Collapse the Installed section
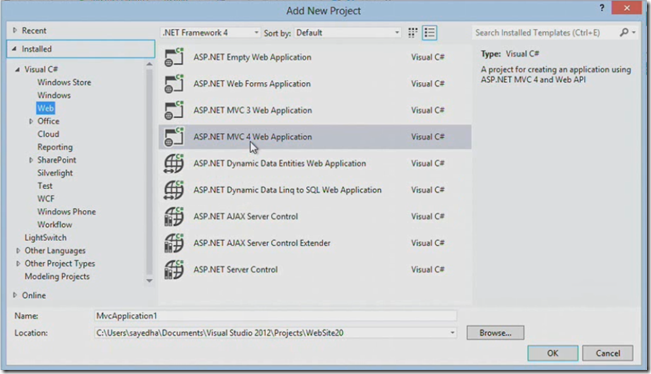651x374 pixels. 15,49
